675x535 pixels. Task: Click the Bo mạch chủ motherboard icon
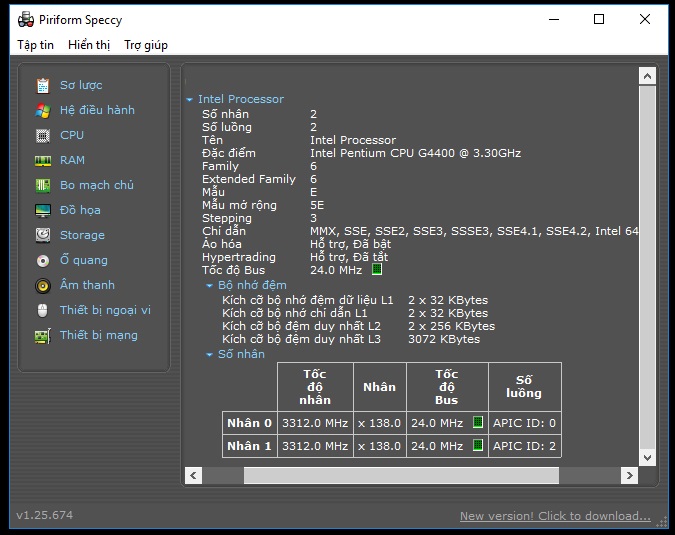pos(43,186)
